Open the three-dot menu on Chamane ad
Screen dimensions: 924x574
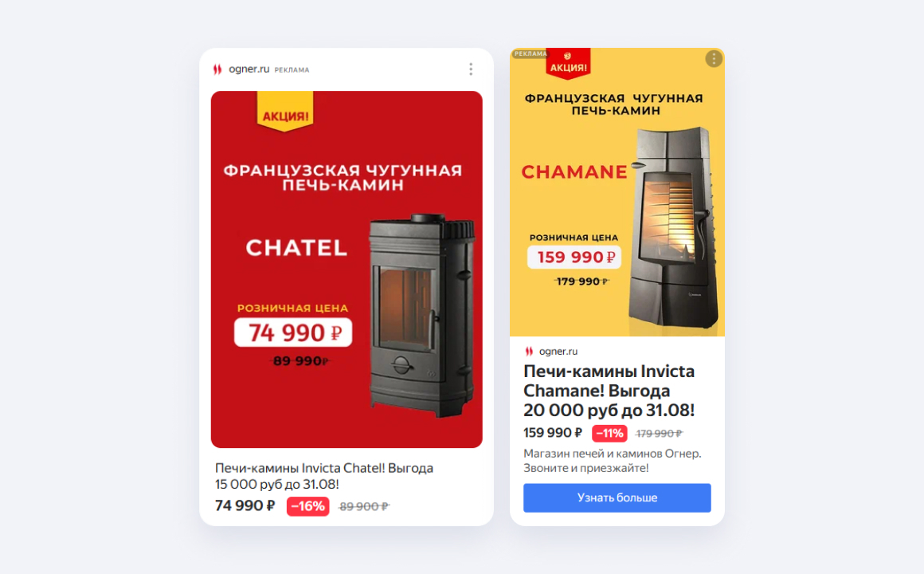coord(713,59)
